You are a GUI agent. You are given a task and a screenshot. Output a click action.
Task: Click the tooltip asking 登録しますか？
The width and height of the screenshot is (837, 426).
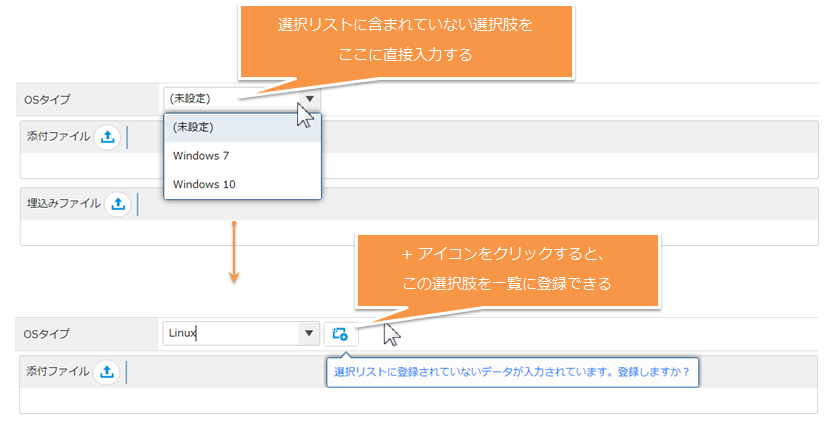511,372
